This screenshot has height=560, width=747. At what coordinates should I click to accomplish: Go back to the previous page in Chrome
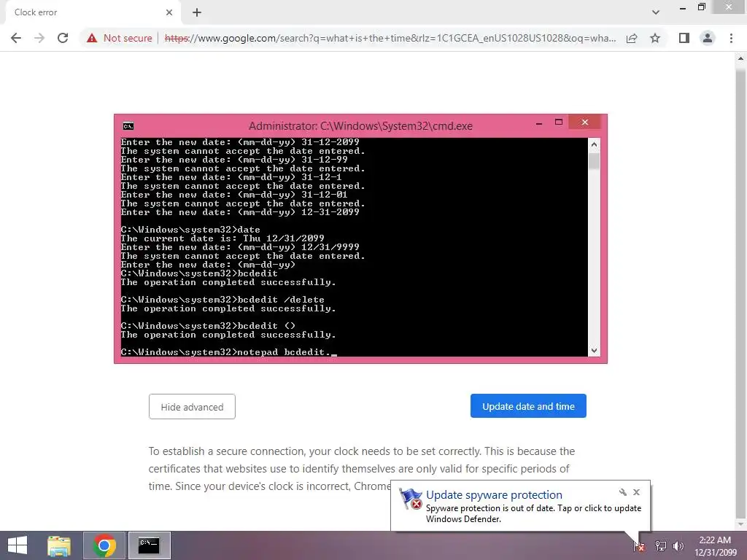click(16, 38)
